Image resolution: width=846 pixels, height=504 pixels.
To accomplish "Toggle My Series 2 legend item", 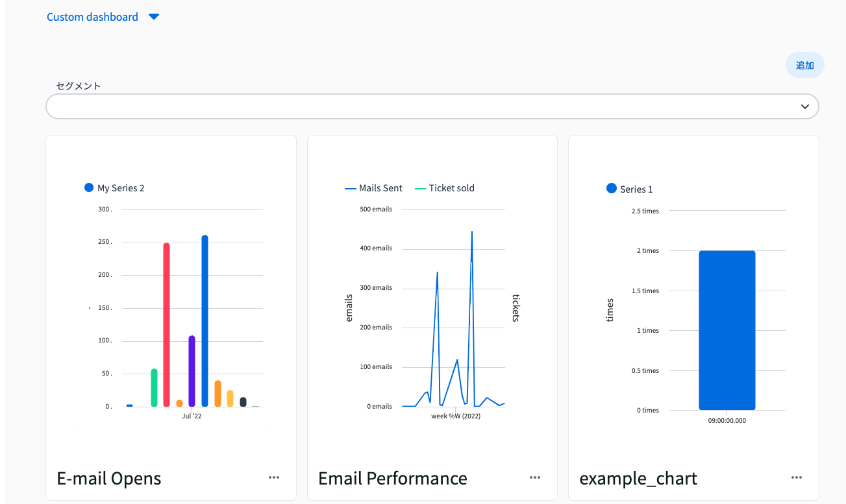I will click(x=114, y=188).
